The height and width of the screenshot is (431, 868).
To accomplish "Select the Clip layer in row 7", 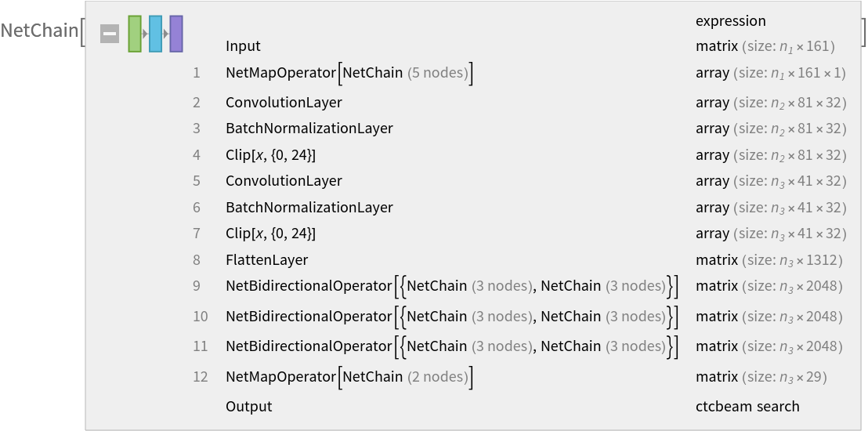I will click(x=270, y=234).
